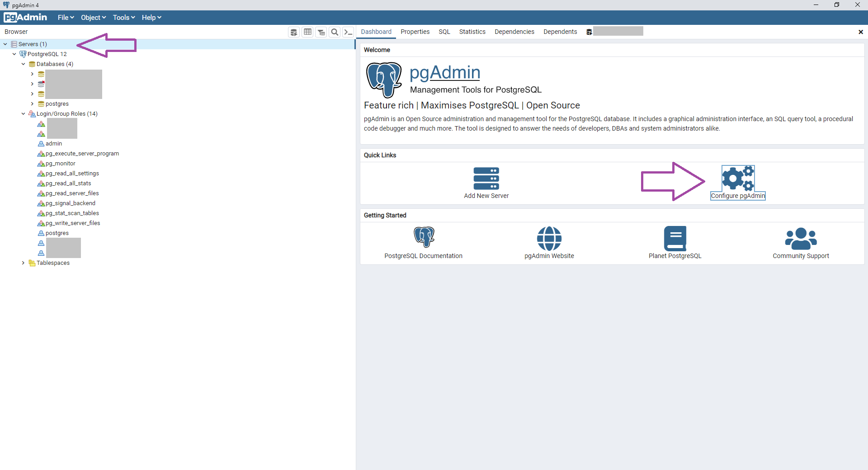Viewport: 868px width, 470px height.
Task: Click the Community Support link text
Action: 801,256
